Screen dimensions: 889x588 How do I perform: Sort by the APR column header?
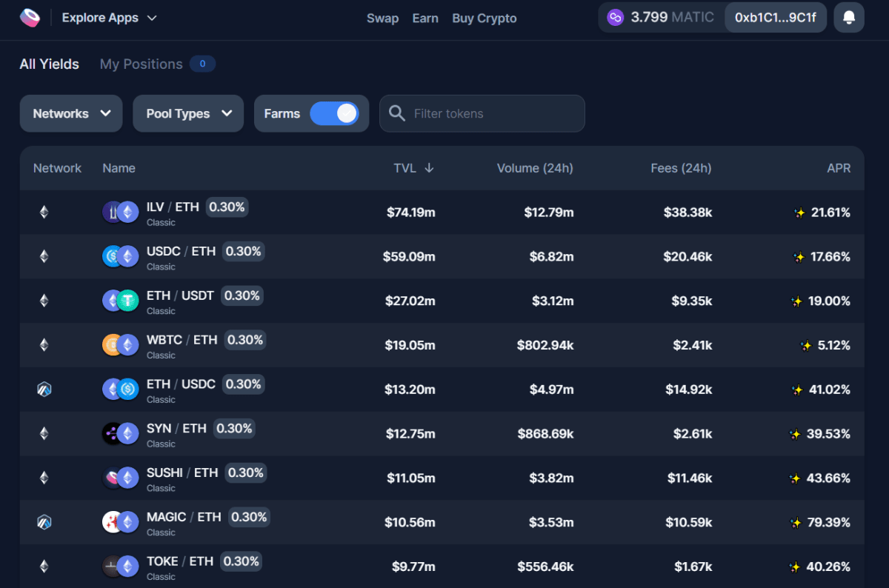tap(839, 168)
